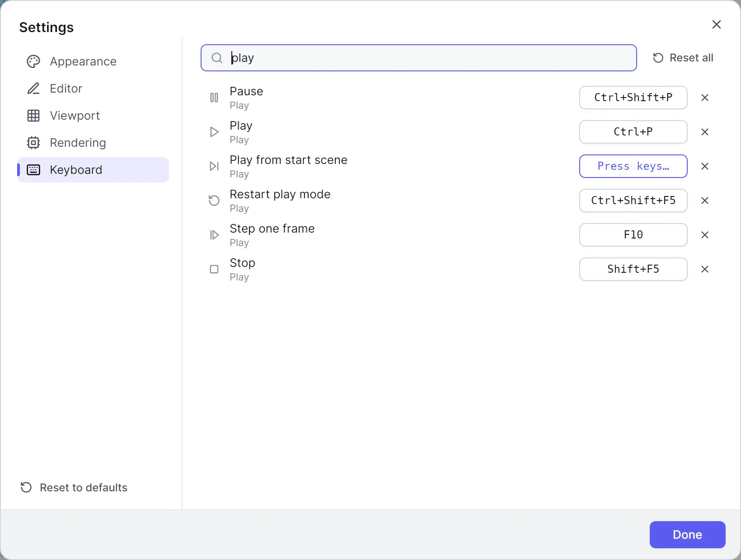Clear the Play shortcut Ctrl+P

tap(705, 132)
